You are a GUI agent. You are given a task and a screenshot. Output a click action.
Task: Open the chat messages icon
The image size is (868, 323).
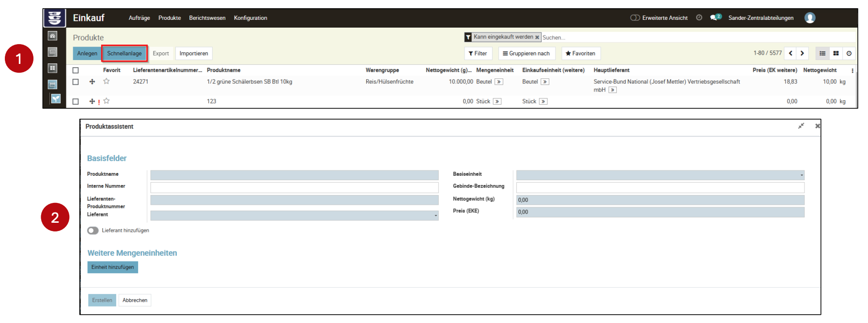(715, 17)
